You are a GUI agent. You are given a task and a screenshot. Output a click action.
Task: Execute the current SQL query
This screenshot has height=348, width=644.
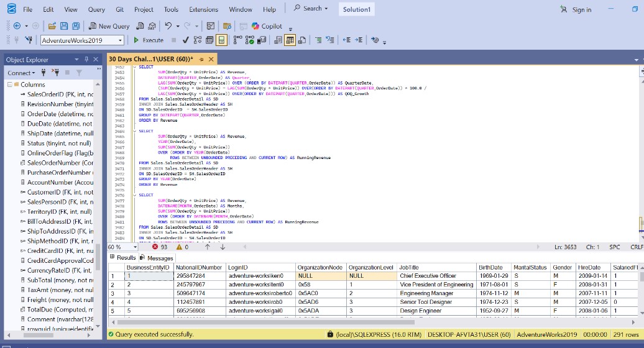[149, 40]
